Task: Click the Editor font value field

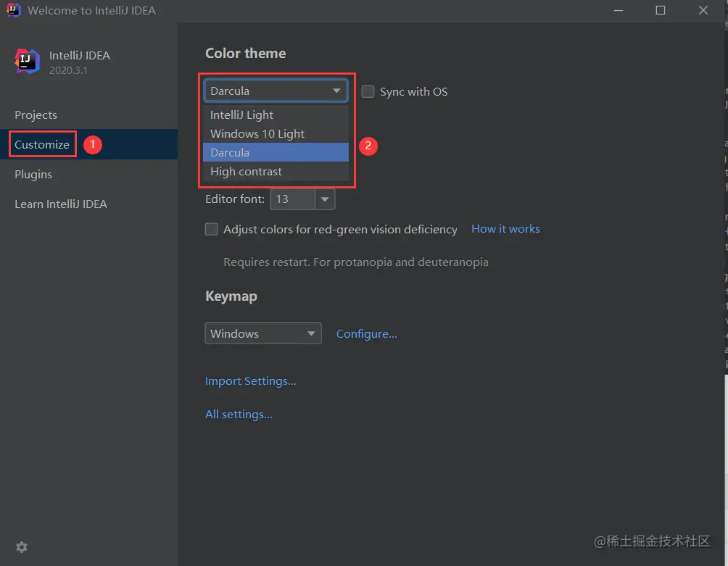Action: click(x=293, y=199)
